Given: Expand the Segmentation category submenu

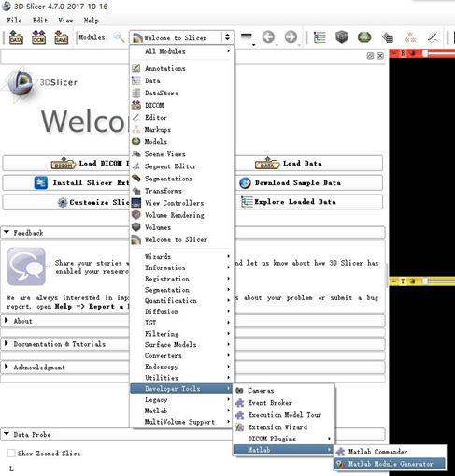Looking at the screenshot, I should 181,290.
